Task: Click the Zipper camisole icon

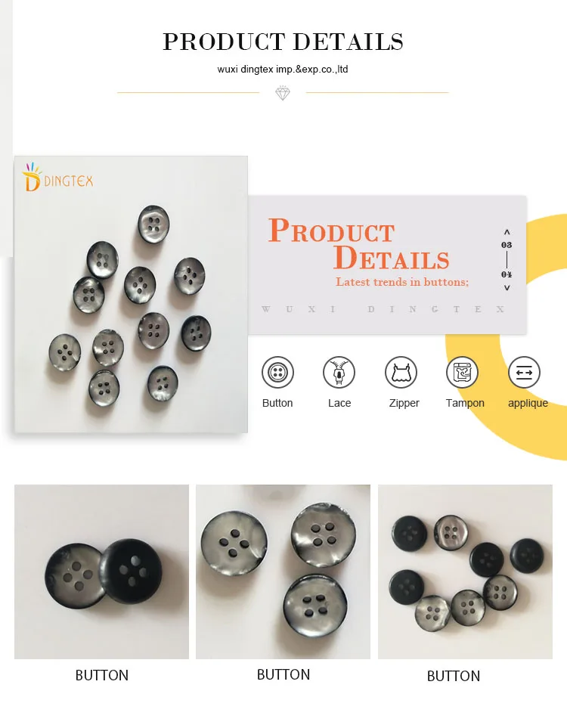Action: [401, 373]
